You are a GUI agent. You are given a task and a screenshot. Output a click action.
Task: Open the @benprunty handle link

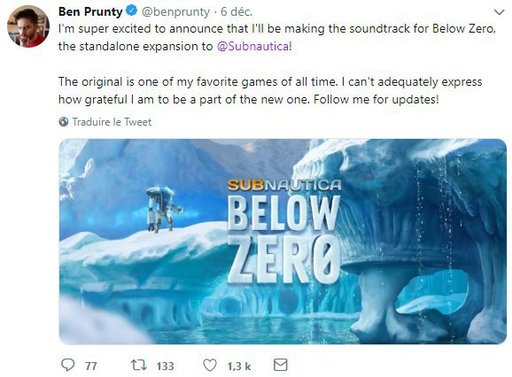[x=176, y=12]
